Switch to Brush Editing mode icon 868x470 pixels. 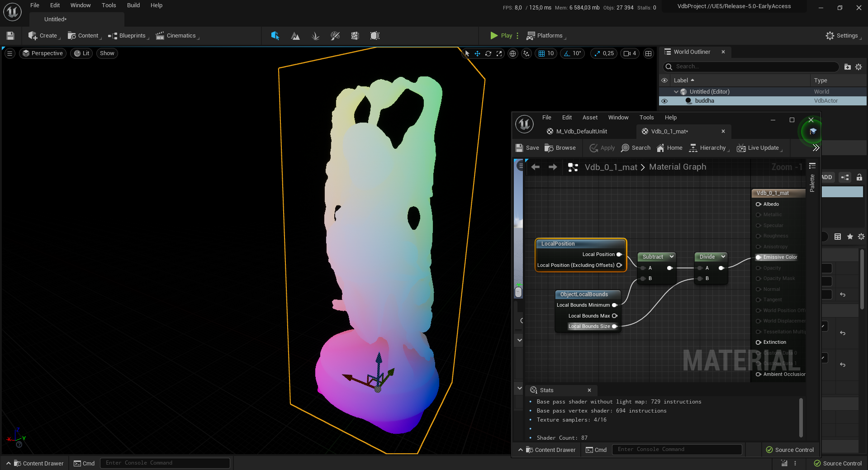pos(375,36)
